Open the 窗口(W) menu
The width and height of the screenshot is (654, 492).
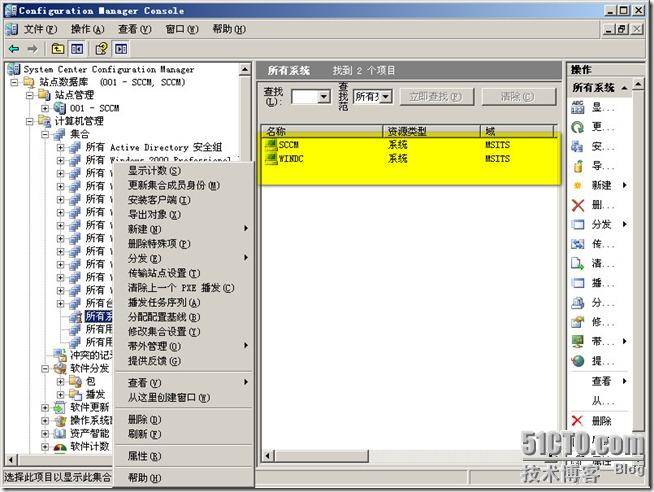(182, 29)
